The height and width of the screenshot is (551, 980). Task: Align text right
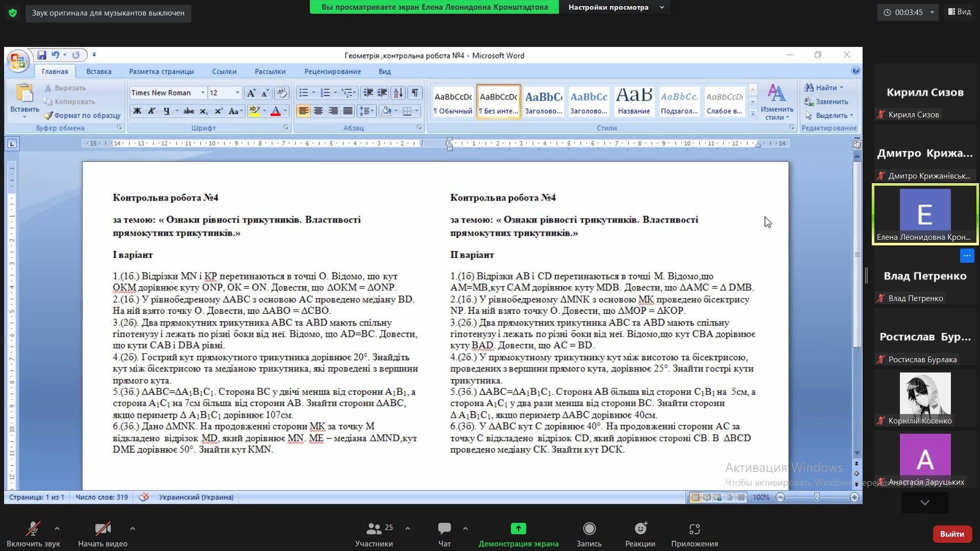click(x=333, y=111)
